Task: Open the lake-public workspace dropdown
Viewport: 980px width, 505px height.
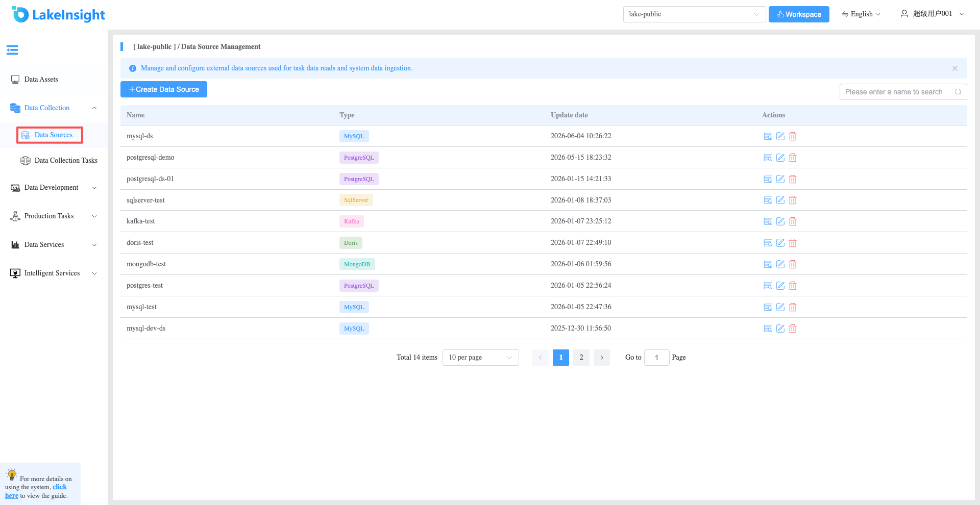Action: 694,14
